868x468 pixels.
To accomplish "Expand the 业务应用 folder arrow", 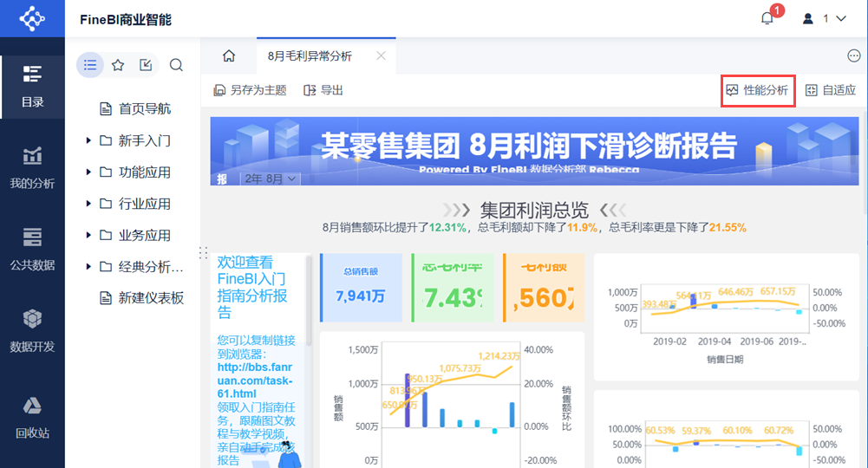I will pyautogui.click(x=88, y=235).
